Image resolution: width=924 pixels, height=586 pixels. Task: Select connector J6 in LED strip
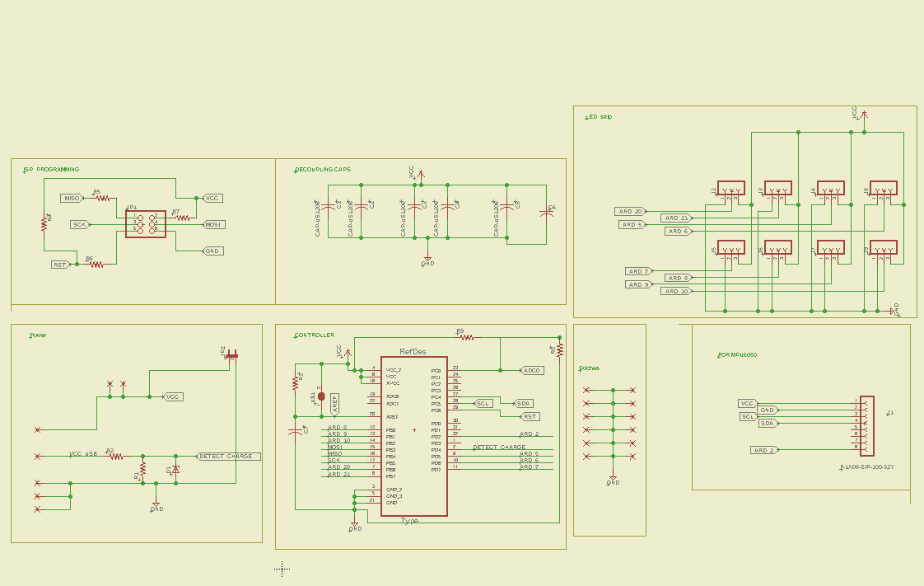point(778,247)
